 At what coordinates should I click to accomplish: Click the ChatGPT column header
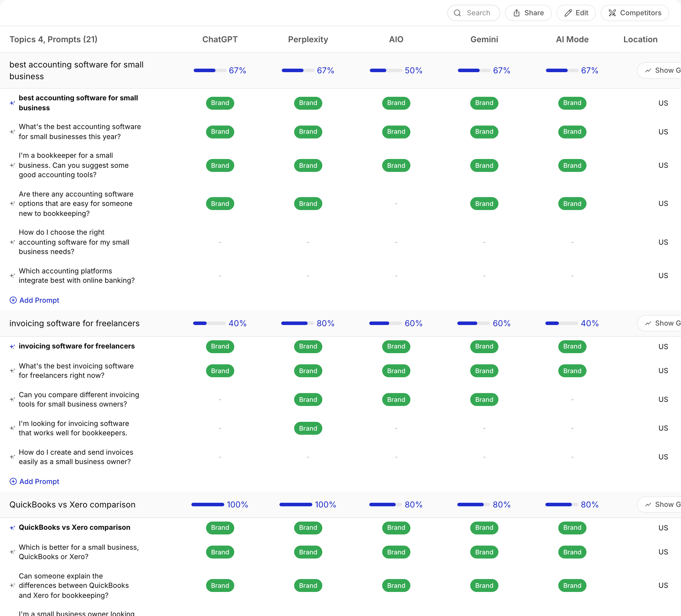[220, 40]
